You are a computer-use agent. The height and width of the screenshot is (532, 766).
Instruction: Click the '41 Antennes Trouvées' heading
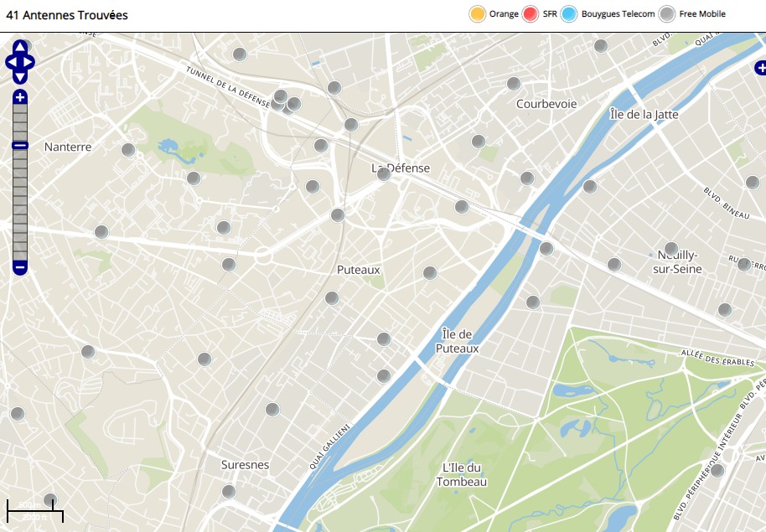(67, 15)
